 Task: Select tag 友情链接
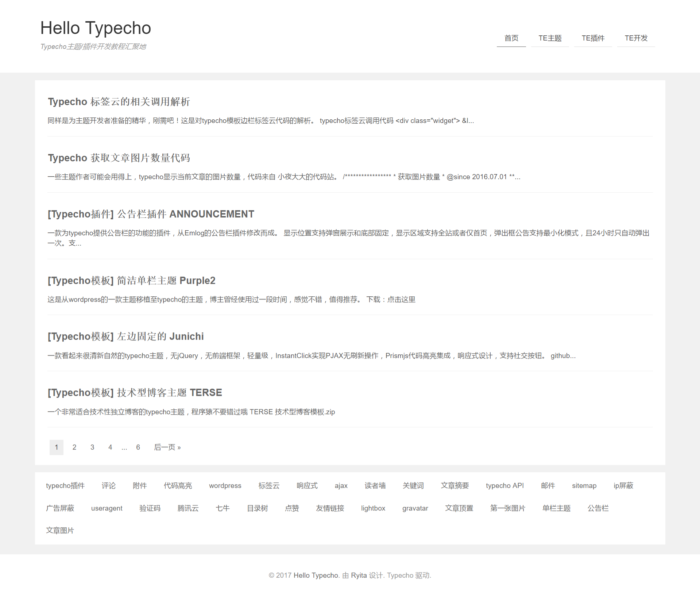(x=330, y=508)
